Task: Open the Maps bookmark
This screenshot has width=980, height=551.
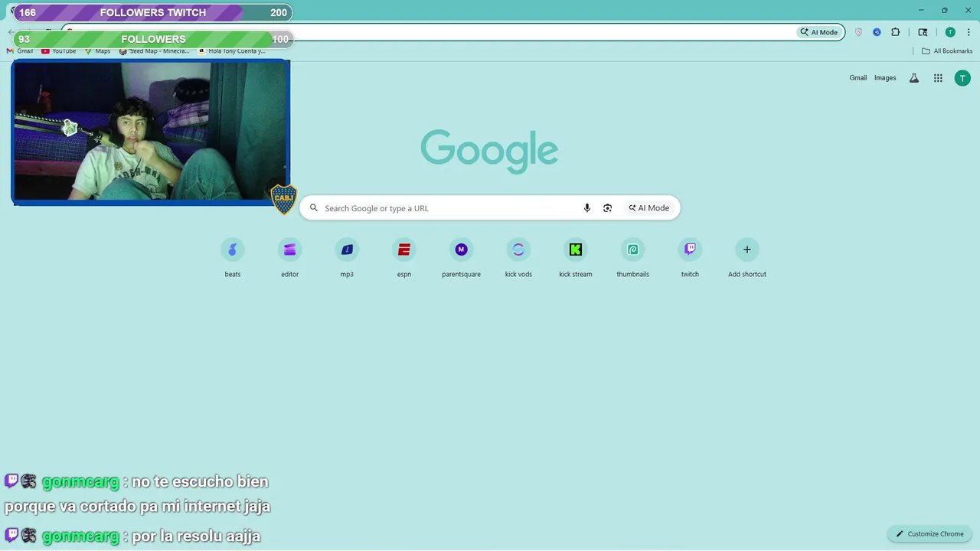Action: tap(97, 51)
